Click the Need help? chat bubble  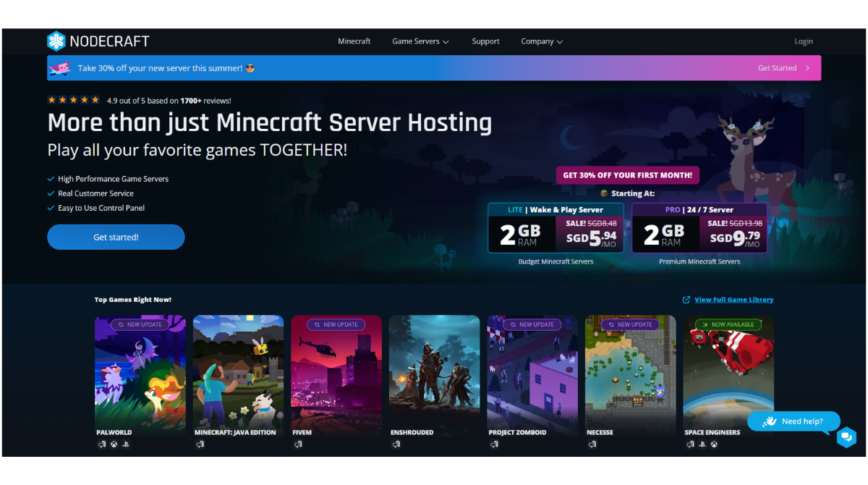(x=793, y=421)
